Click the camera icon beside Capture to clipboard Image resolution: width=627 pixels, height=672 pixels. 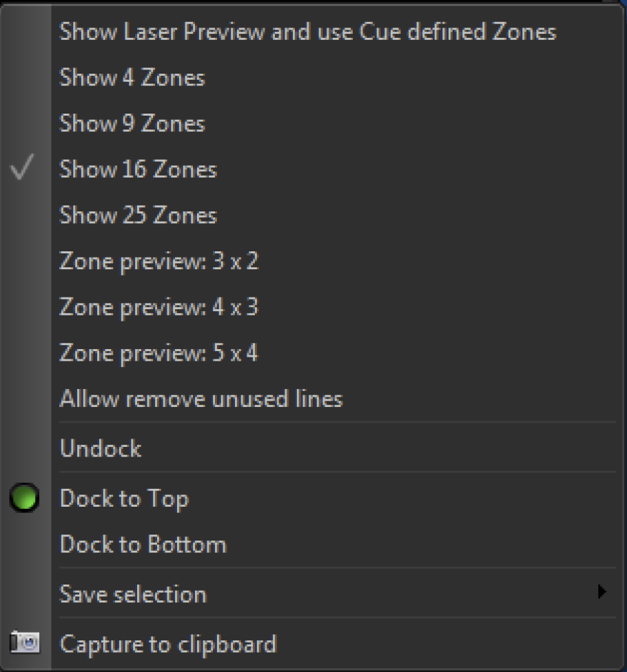25,642
